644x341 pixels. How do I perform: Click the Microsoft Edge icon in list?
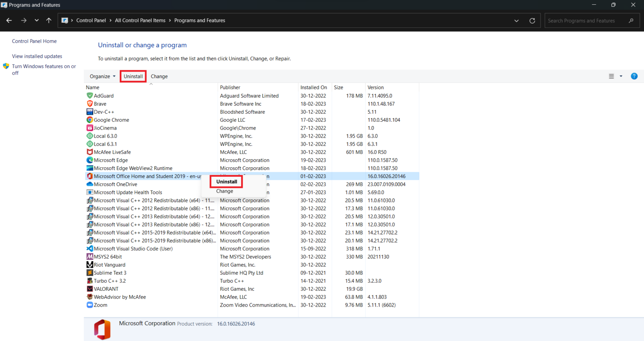90,160
